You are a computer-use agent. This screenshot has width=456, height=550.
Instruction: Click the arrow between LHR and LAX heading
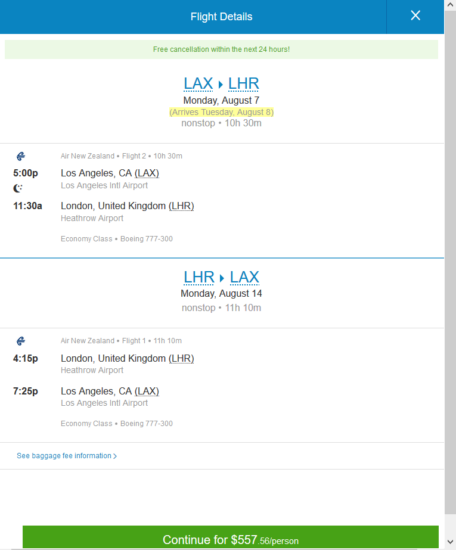pyautogui.click(x=222, y=278)
